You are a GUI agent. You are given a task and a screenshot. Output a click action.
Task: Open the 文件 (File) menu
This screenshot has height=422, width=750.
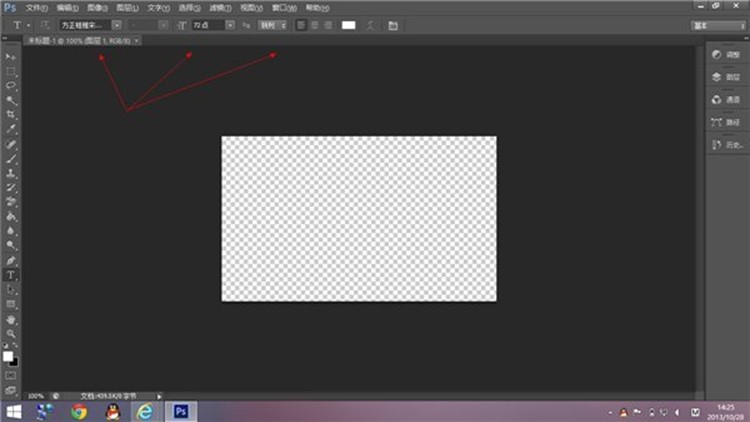(36, 7)
